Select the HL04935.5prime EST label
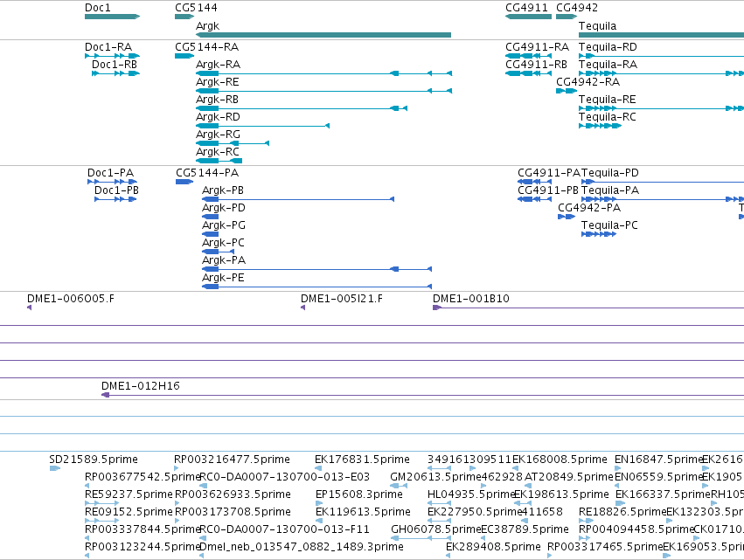744x560 pixels. 471,494
